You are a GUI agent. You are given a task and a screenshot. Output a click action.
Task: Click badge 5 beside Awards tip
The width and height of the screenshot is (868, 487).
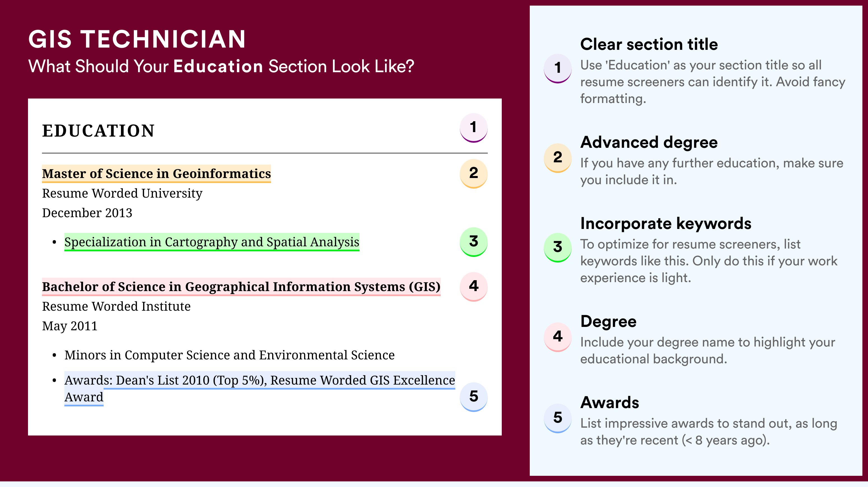click(558, 418)
